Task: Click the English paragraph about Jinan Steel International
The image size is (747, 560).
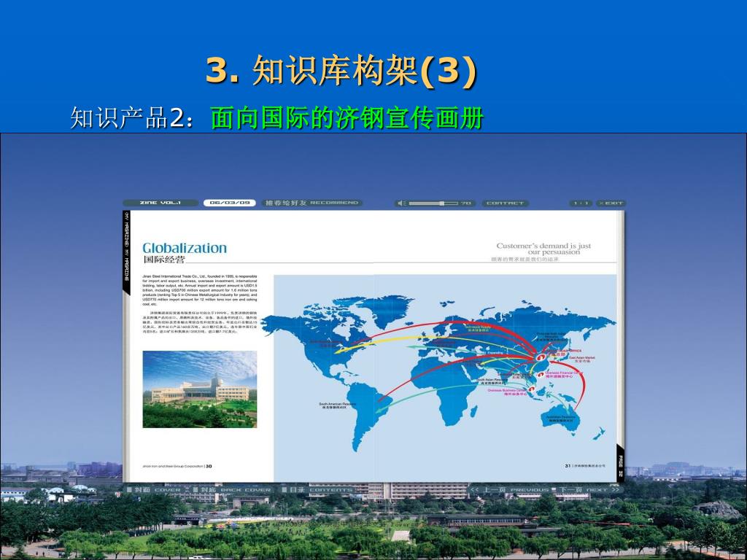Action: [x=200, y=290]
